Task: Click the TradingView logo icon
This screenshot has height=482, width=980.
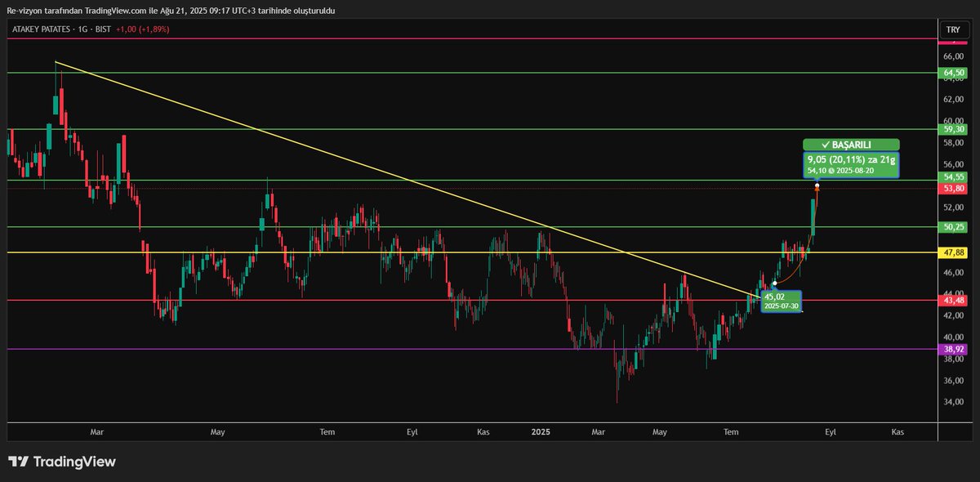Action: [18, 462]
